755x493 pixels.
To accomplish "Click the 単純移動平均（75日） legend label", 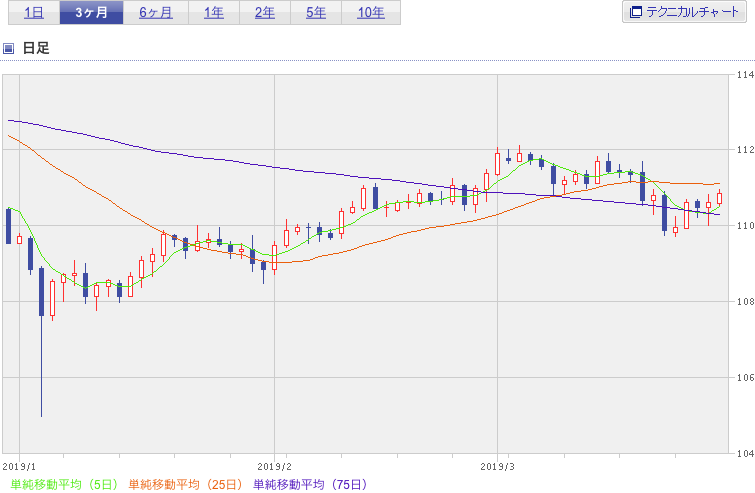I will tap(310, 484).
